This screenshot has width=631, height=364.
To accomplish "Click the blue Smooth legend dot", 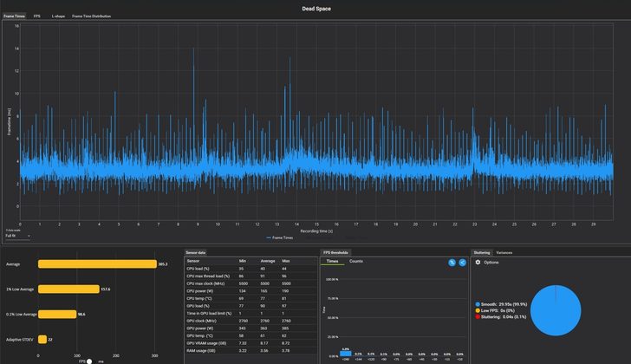I will pos(478,304).
